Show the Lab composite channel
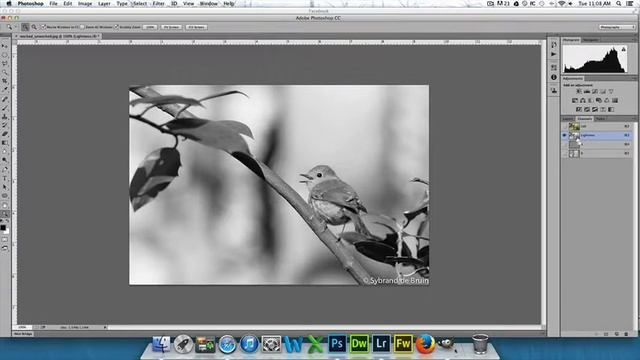Viewport: 640px width, 360px height. [565, 126]
